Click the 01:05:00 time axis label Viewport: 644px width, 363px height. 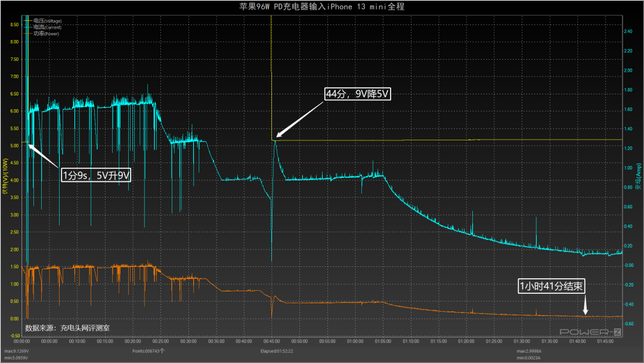pos(383,342)
